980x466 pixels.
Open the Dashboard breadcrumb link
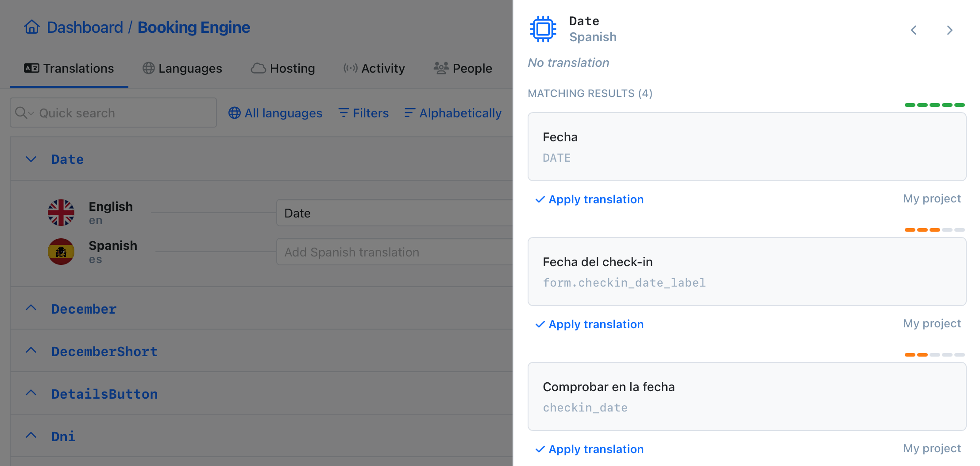tap(85, 27)
